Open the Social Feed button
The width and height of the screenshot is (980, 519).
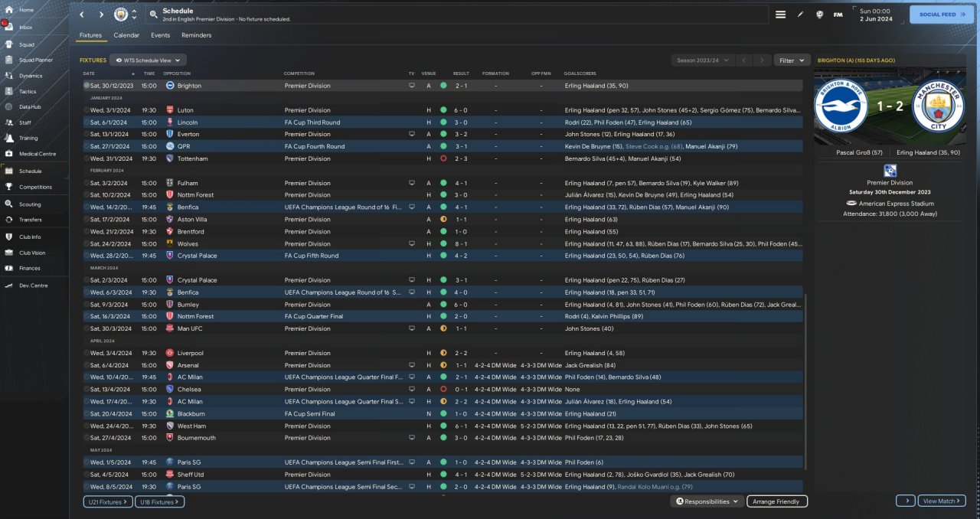click(941, 15)
